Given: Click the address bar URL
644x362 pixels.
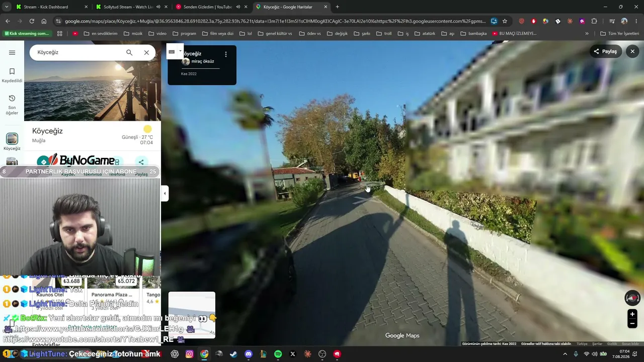Looking at the screenshot, I should pos(275,21).
